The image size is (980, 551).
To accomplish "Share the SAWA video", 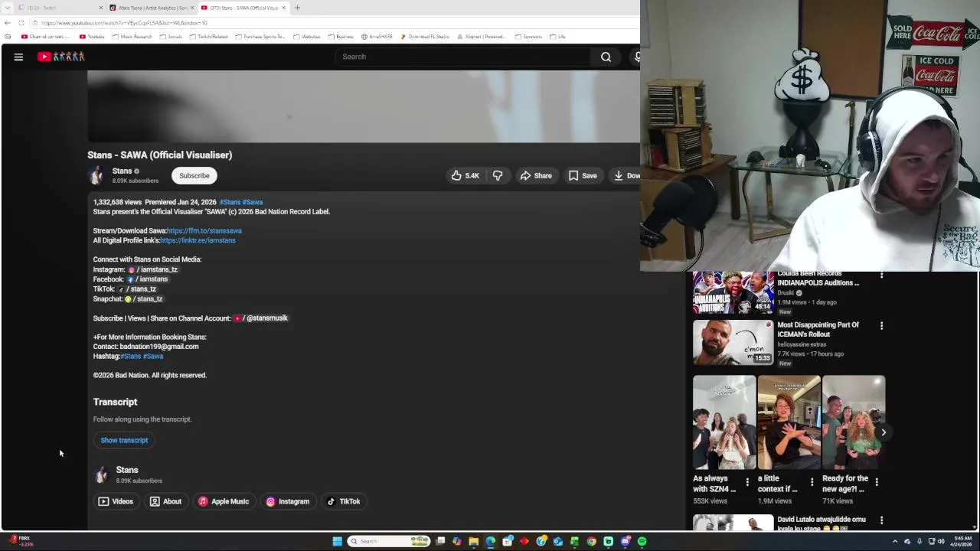I will click(x=536, y=175).
